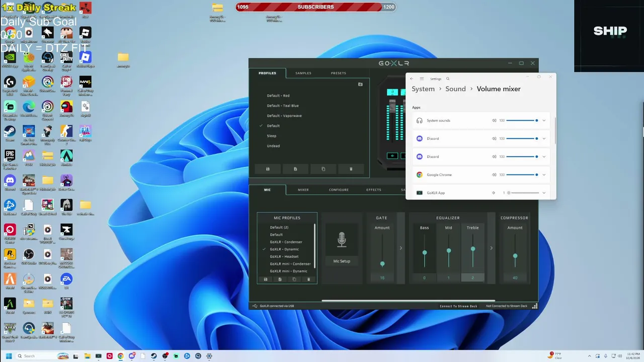Click the System sounds volume slider

coord(522,121)
